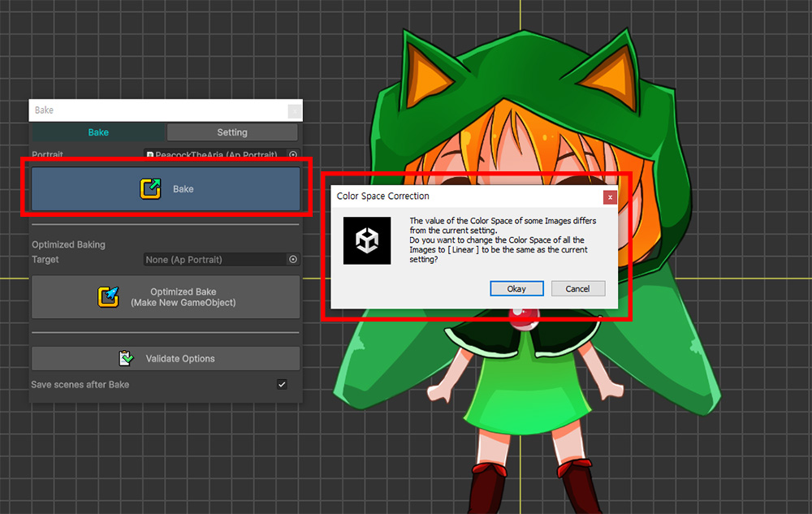Cancel the Color Space Correction dialog

tap(578, 289)
